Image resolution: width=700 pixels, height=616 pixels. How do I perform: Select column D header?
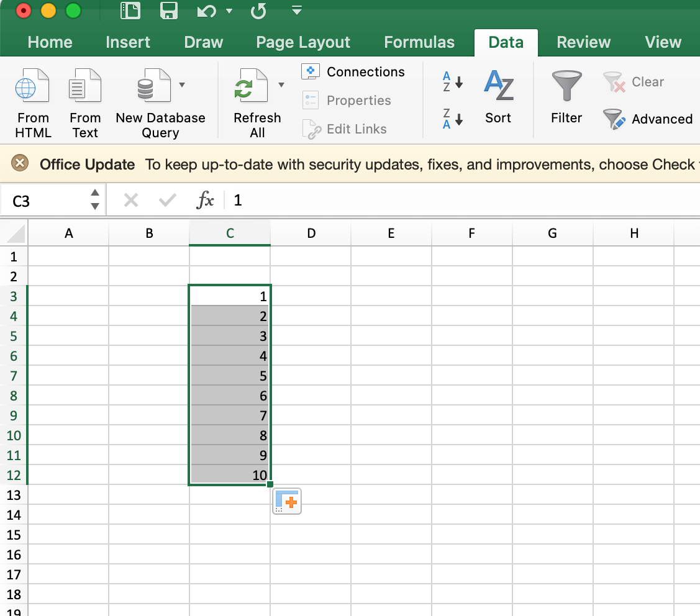pyautogui.click(x=311, y=233)
